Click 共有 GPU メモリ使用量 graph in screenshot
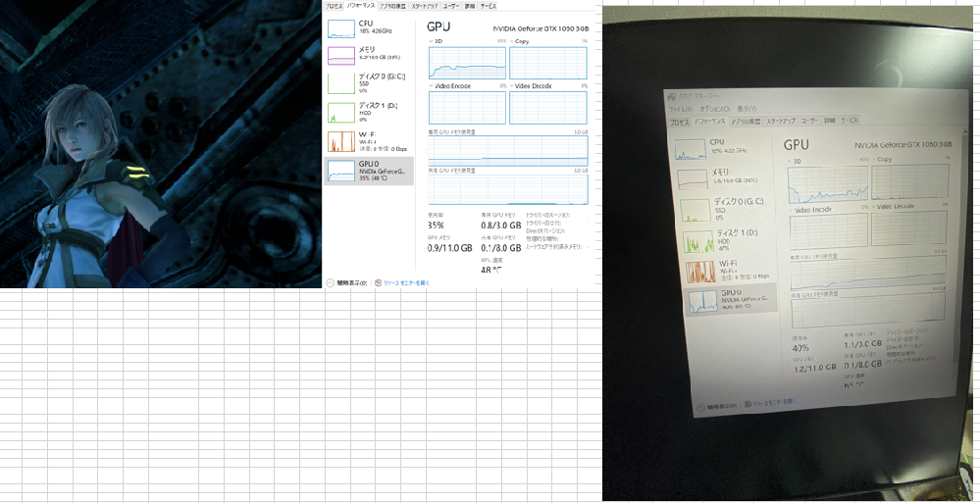 coord(508,189)
